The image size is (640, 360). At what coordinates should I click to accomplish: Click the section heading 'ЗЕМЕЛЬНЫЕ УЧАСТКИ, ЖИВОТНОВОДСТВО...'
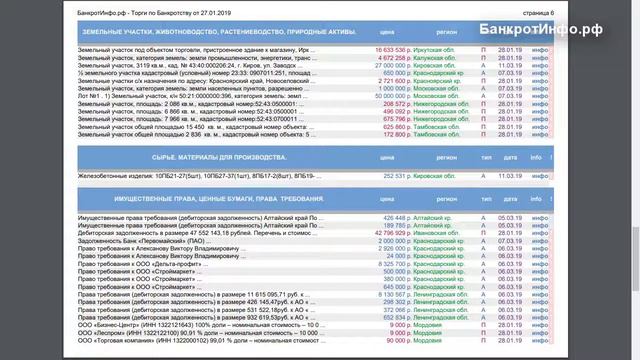pyautogui.click(x=219, y=32)
